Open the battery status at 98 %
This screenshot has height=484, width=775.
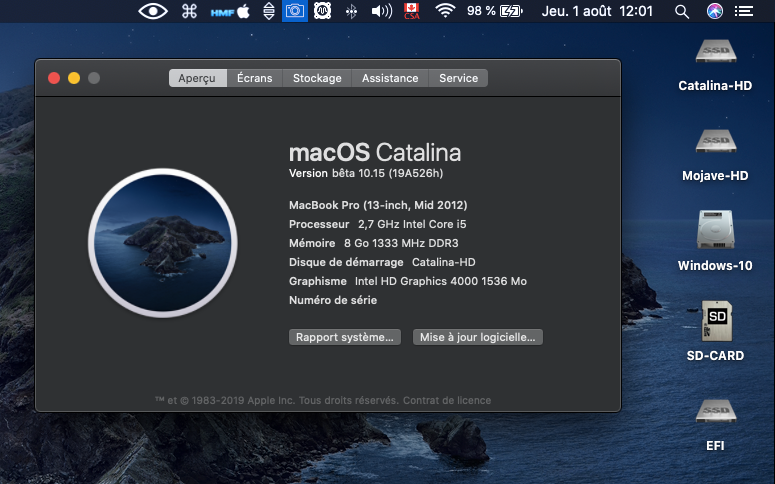coord(495,11)
